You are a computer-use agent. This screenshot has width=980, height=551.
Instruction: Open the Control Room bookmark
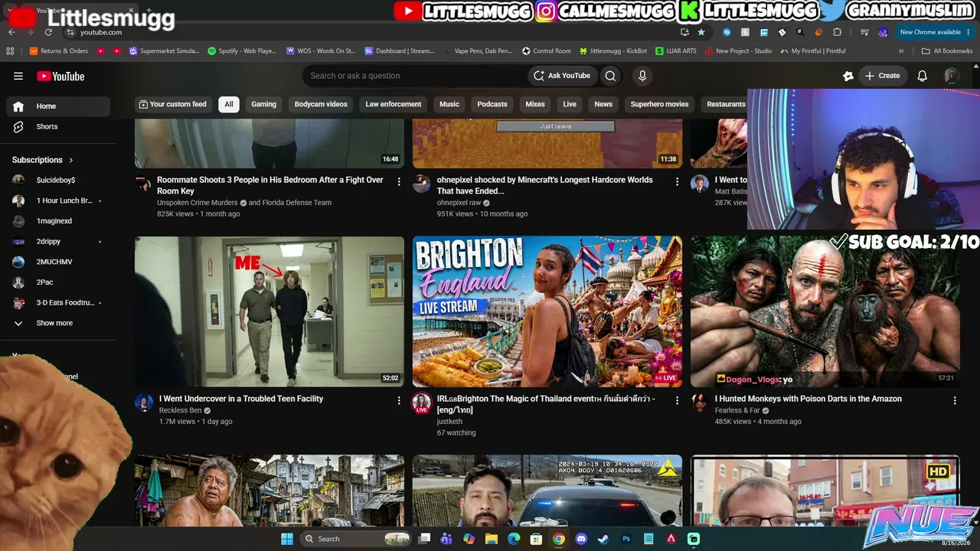[x=547, y=51]
